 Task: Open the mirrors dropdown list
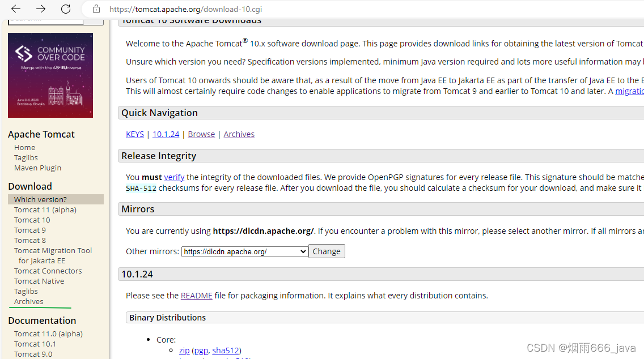pyautogui.click(x=245, y=251)
